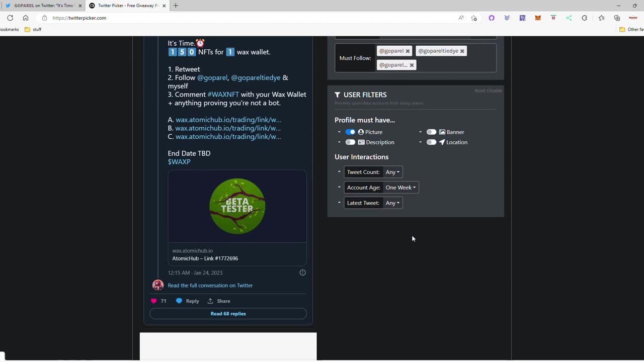
Task: Open the @gopareltiedye mention in tweet
Action: click(256, 77)
